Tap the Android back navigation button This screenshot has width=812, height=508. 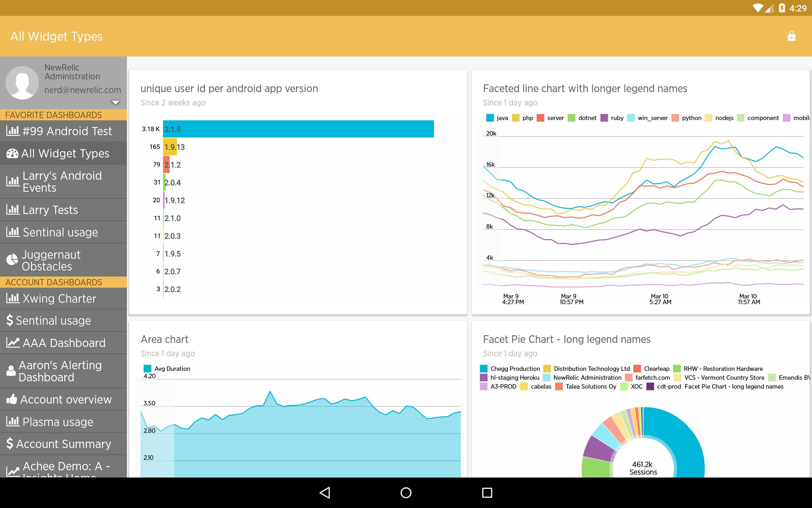325,492
